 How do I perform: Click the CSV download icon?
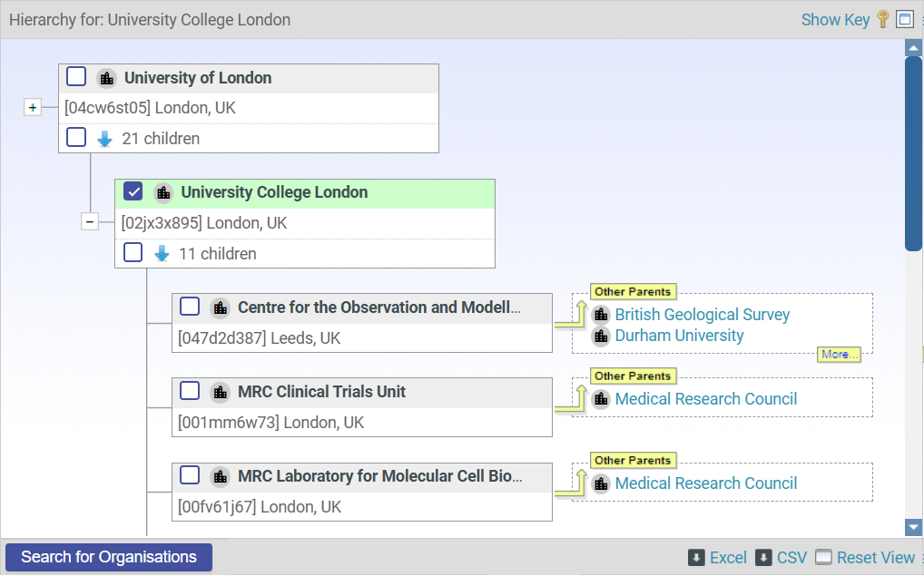coord(763,558)
